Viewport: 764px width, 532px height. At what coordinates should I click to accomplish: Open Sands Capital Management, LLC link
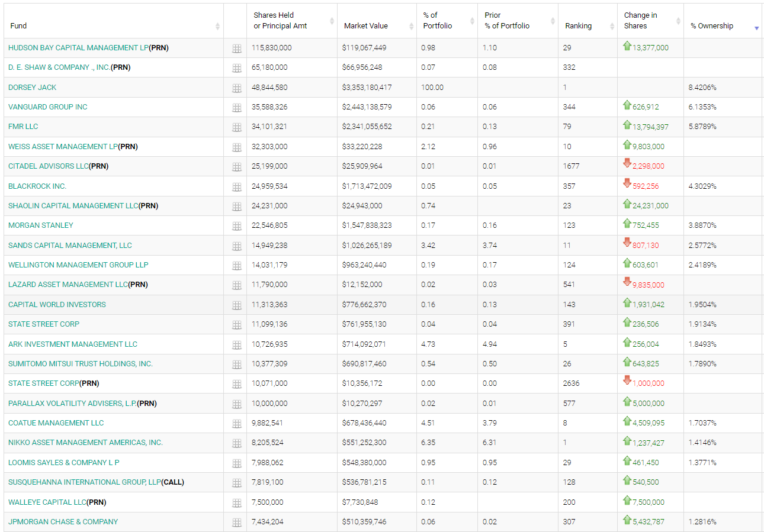pos(70,245)
